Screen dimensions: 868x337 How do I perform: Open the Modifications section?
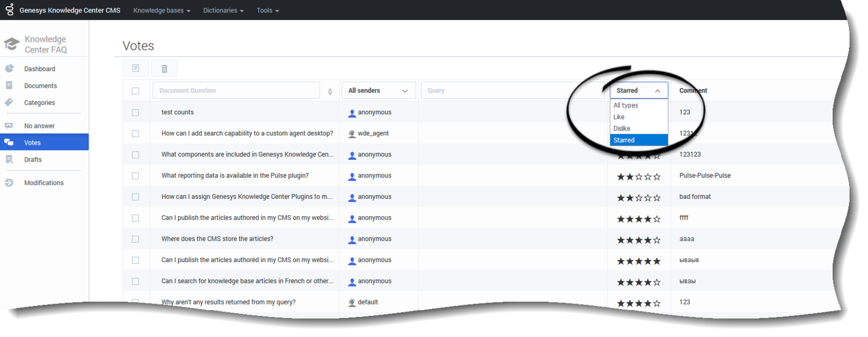point(43,183)
